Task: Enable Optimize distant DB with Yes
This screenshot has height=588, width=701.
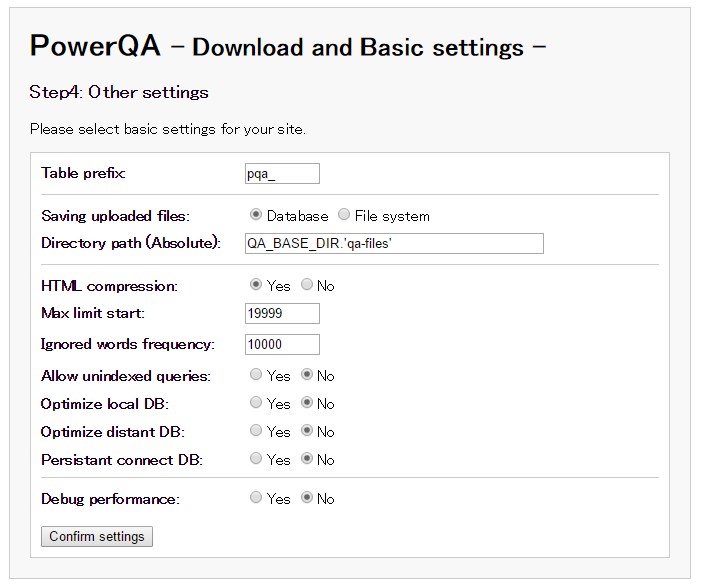Action: (256, 431)
